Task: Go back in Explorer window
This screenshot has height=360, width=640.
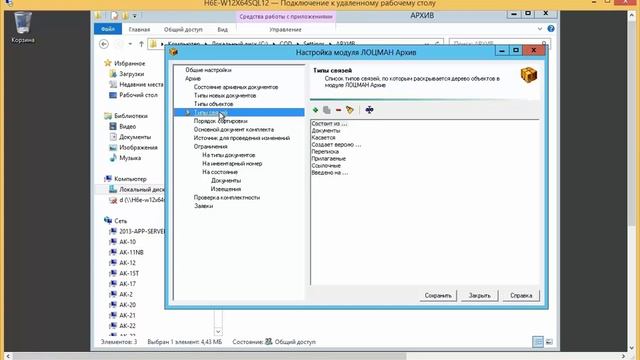Action: [104, 44]
